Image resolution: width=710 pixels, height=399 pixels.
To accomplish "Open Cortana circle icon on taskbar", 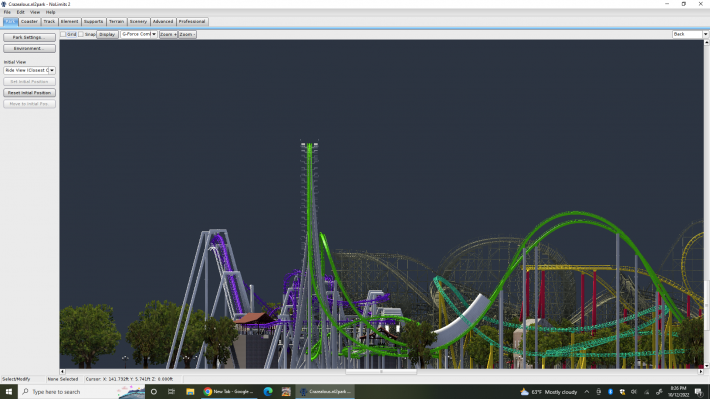I will coord(154,392).
